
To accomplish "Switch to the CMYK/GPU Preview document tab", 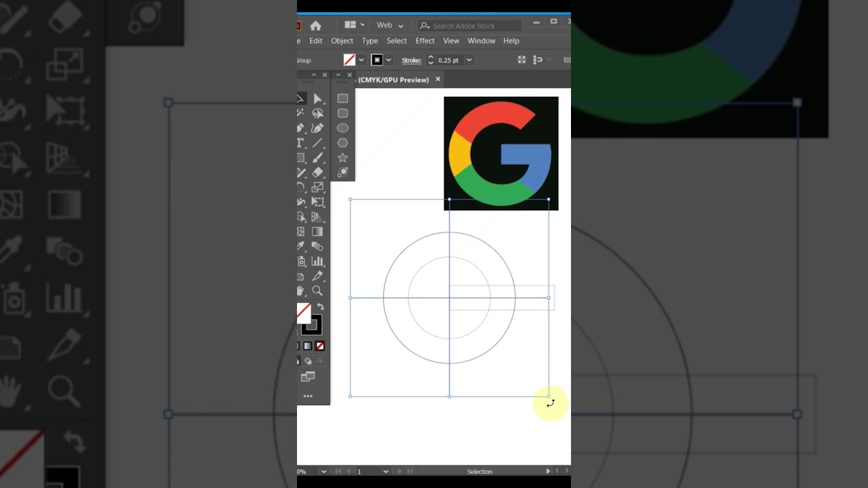I will coord(393,80).
